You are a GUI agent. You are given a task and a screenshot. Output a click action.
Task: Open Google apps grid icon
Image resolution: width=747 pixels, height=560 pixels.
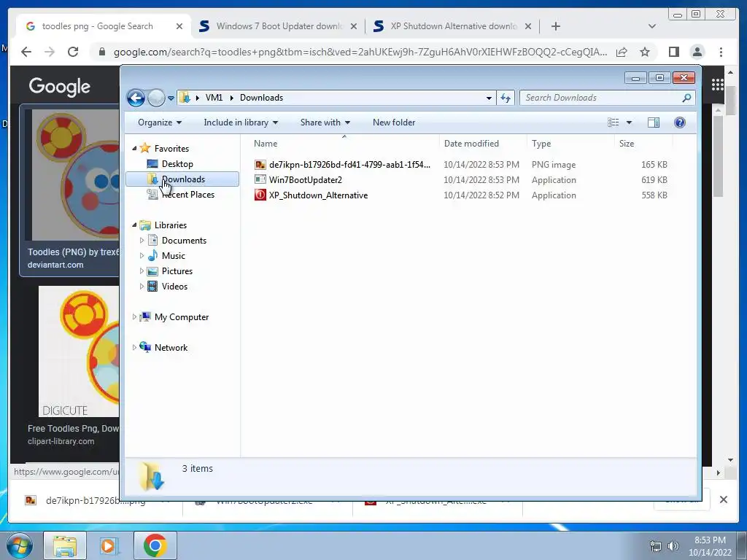coord(718,85)
